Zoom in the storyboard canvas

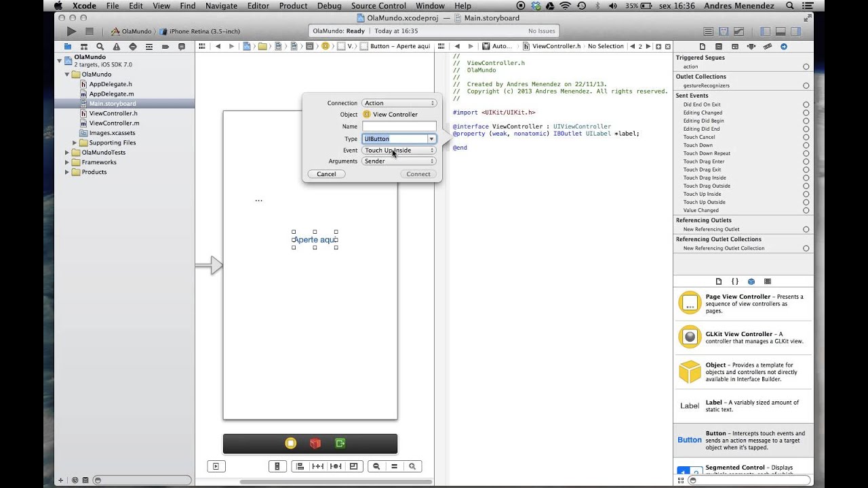point(412,466)
